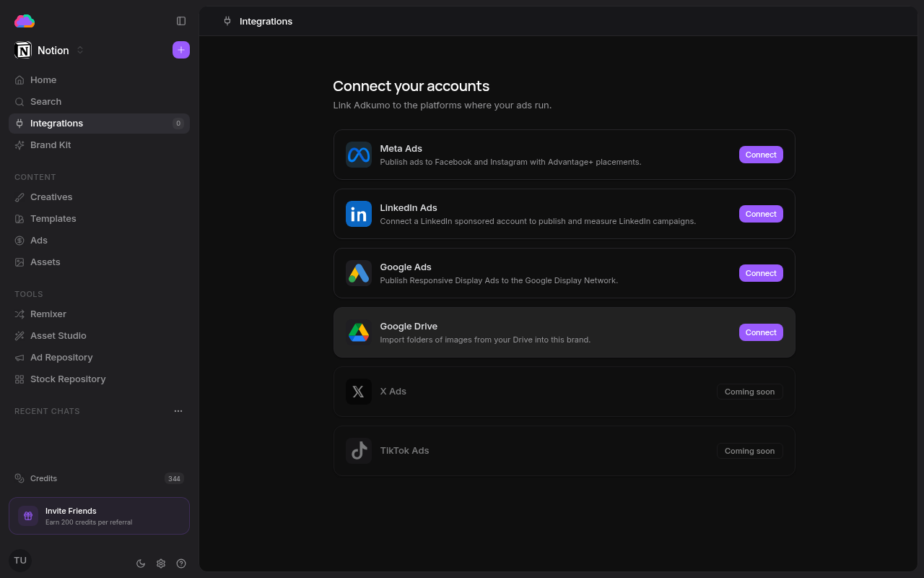Image resolution: width=924 pixels, height=578 pixels.
Task: Click TikTok Ads Coming soon badge
Action: 750,451
